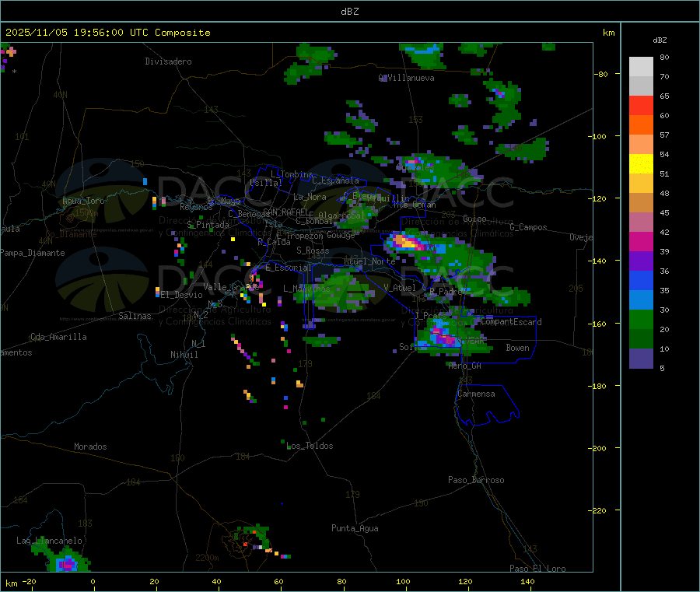Click the 140 km horizontal axis tick
700x592 pixels.
[527, 581]
